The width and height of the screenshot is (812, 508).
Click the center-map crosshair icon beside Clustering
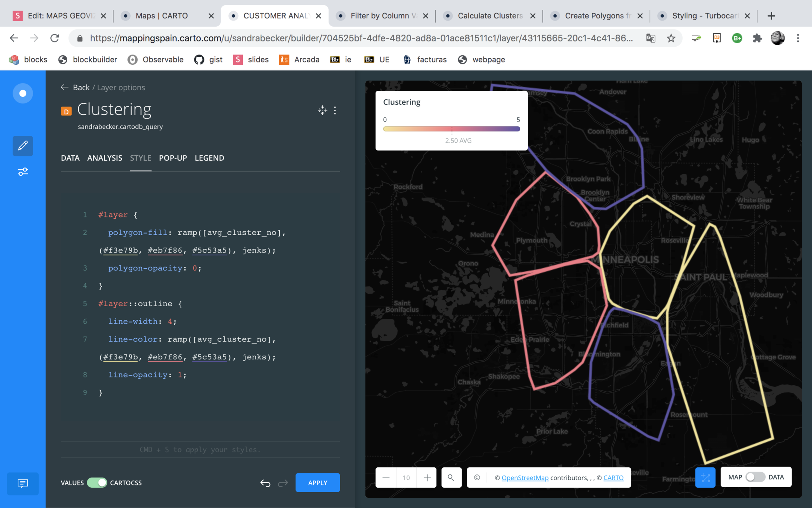322,110
